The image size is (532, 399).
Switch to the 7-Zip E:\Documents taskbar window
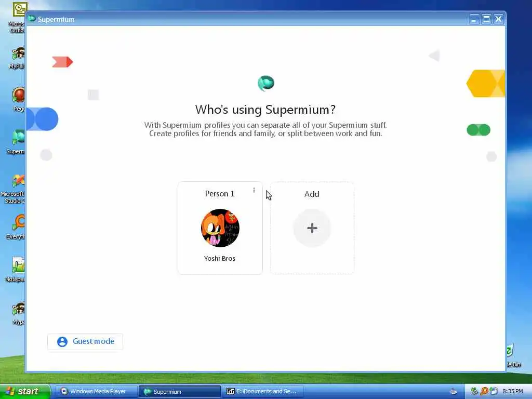[x=263, y=392]
